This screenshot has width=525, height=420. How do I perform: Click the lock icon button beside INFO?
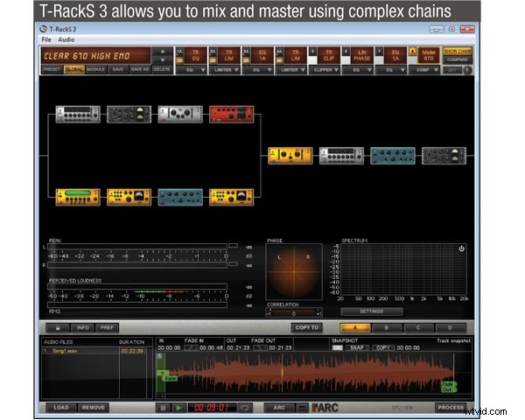coord(58,328)
